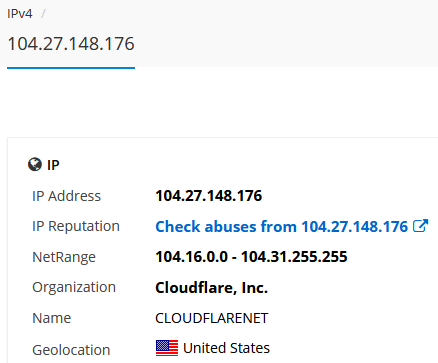Open Check abuses from 104.27.148.176 link
This screenshot has height=363, width=438.
(282, 227)
